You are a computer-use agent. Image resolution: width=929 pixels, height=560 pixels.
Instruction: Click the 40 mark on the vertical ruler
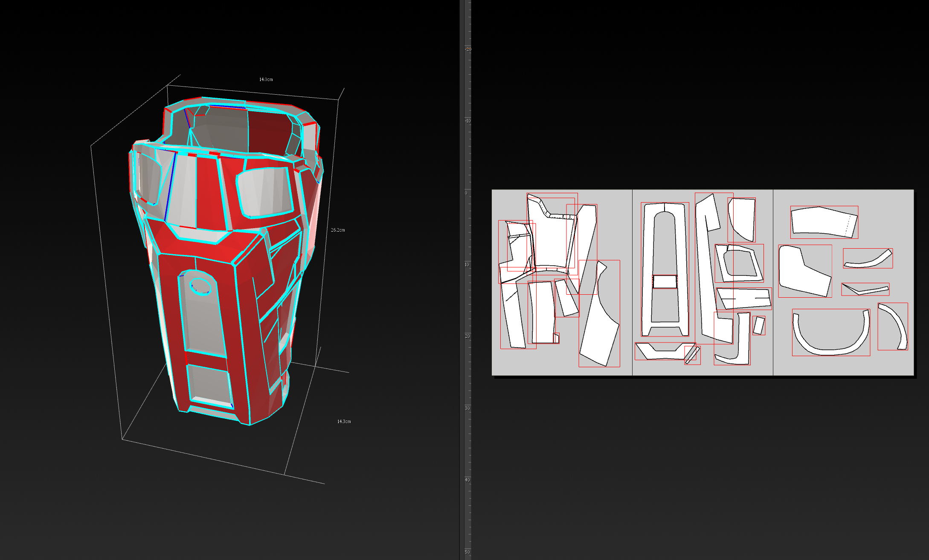(x=467, y=480)
